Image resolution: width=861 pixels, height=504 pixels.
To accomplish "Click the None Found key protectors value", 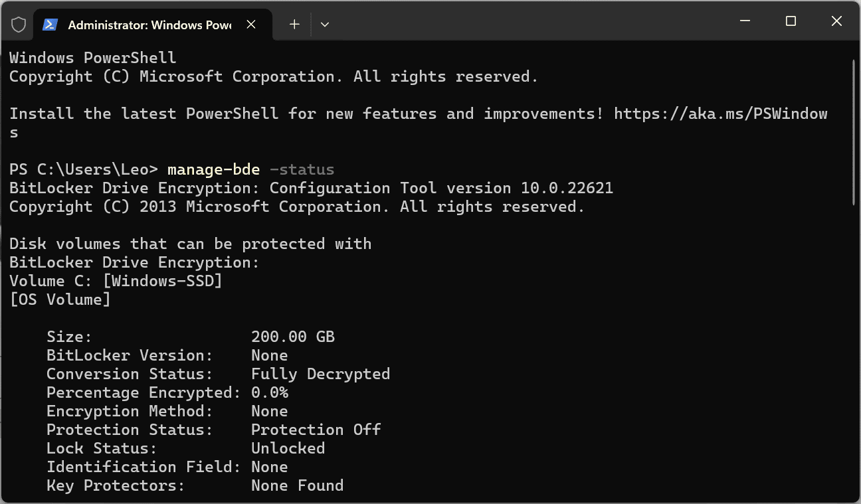I will 297,485.
